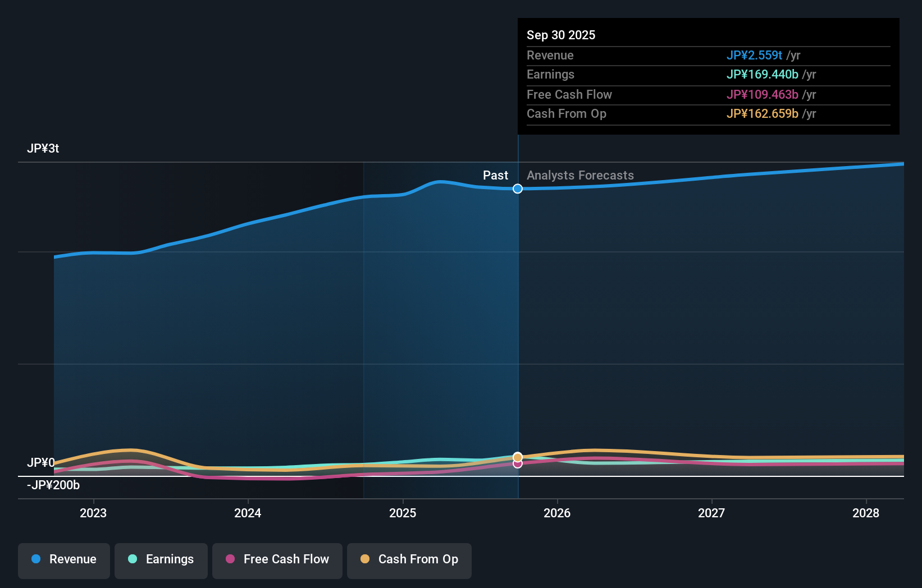This screenshot has height=588, width=922.
Task: Click the pink Free Cash Flow legend dot
Action: (231, 559)
